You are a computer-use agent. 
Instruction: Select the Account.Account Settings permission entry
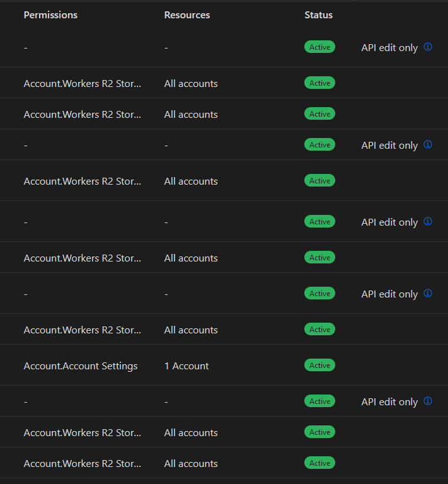pos(81,366)
